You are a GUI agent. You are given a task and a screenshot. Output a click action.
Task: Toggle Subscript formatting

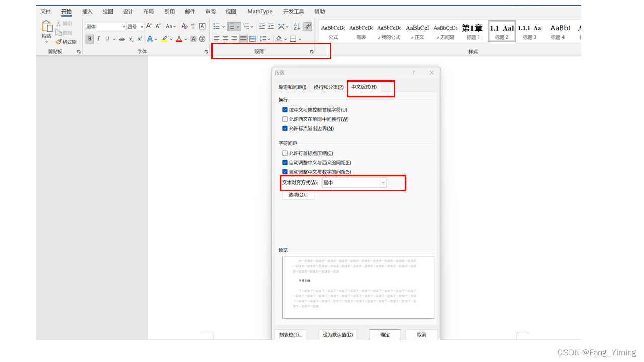pos(131,39)
